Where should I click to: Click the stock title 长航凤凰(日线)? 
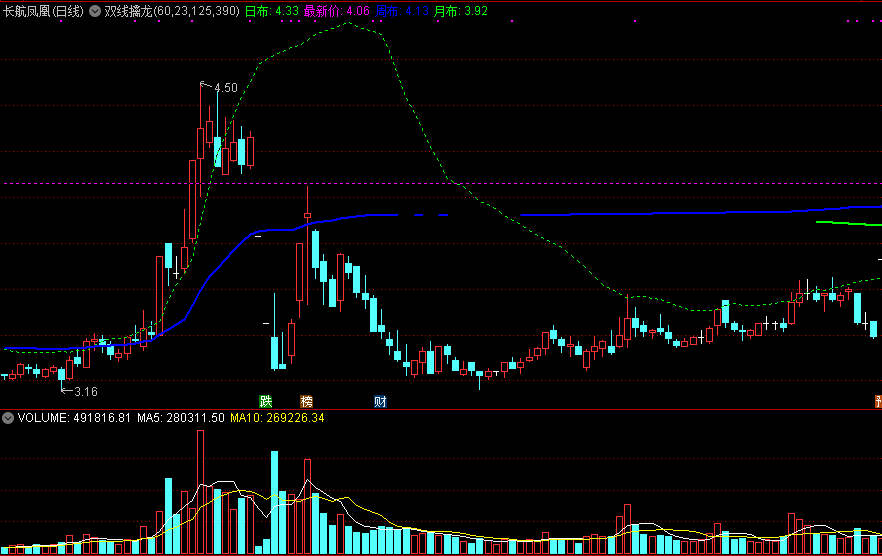(x=43, y=11)
